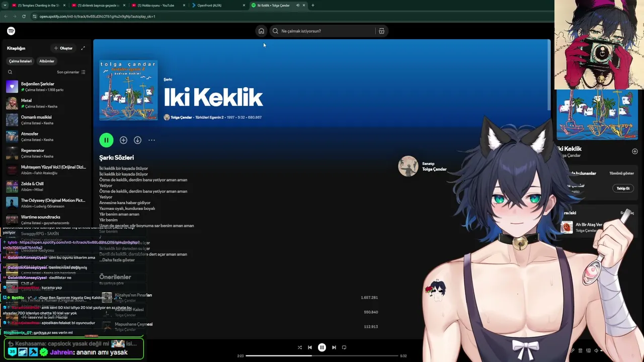This screenshot has height=362, width=644.
Task: Open the queue icon in the player bar
Action: click(x=581, y=350)
